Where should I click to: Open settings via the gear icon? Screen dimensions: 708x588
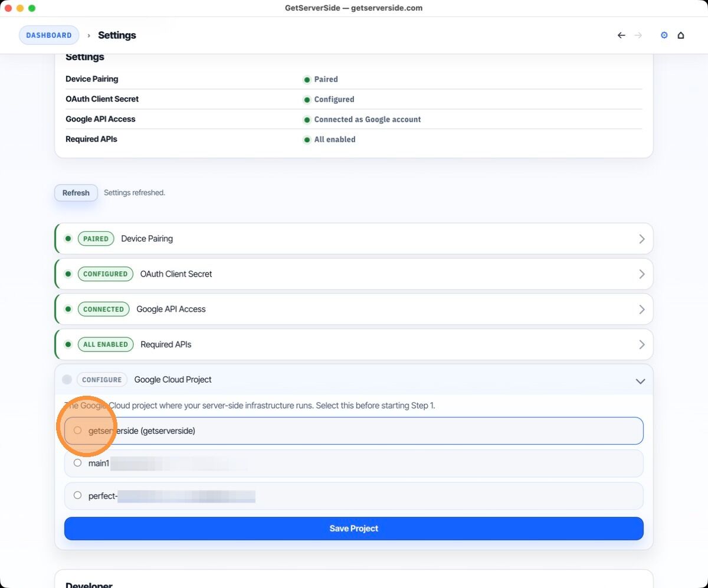[x=664, y=35]
